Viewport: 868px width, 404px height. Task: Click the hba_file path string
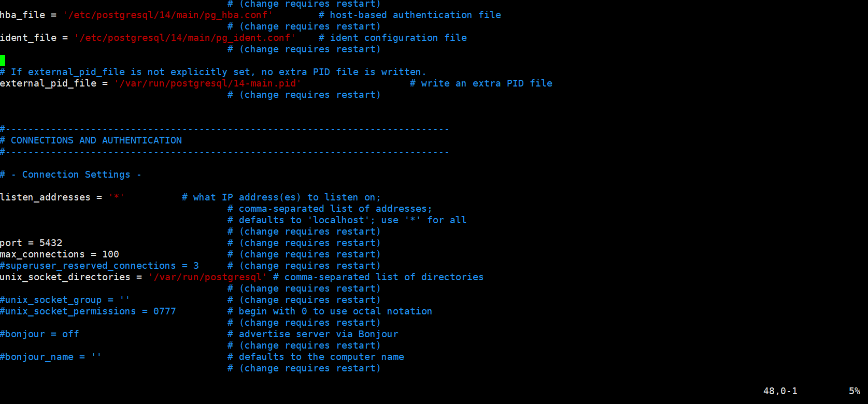click(168, 15)
